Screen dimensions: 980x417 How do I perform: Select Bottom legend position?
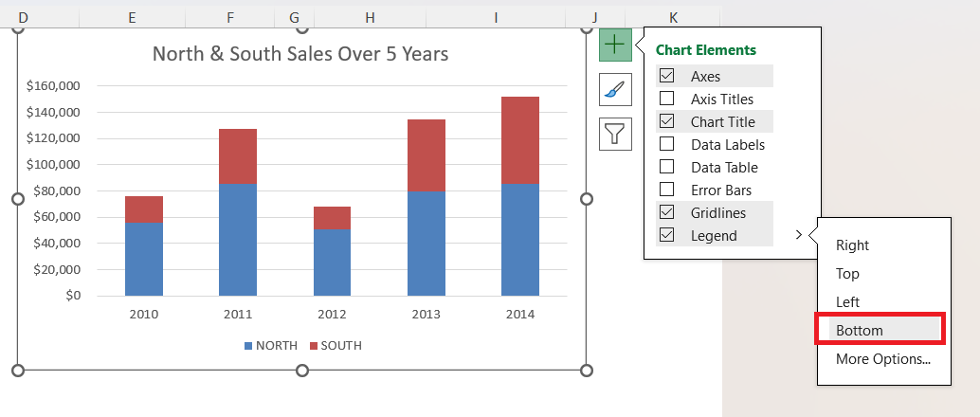coord(859,331)
